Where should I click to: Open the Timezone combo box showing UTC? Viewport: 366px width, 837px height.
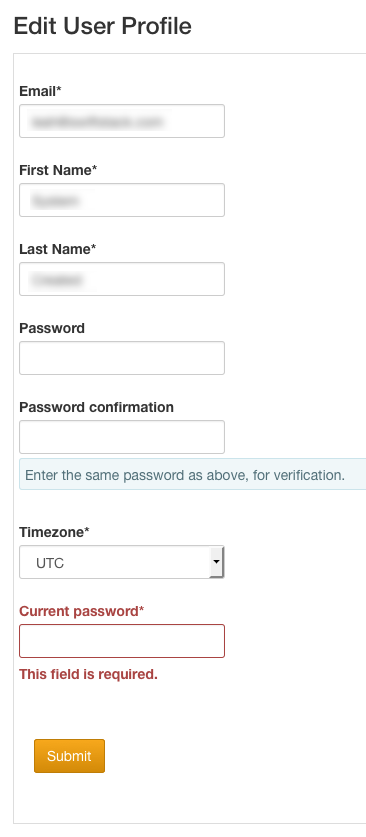[x=122, y=562]
